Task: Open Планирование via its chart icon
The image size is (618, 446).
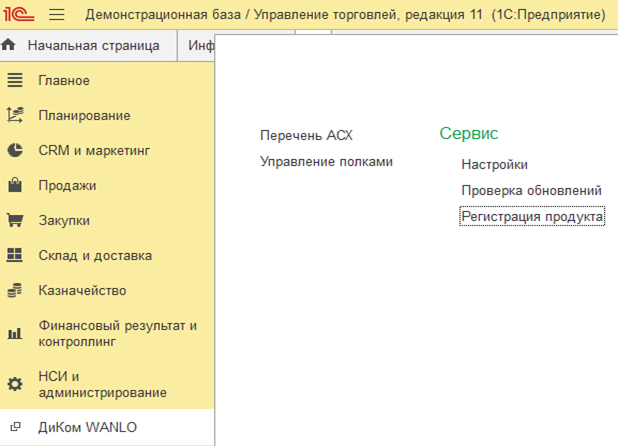Action: coord(15,115)
